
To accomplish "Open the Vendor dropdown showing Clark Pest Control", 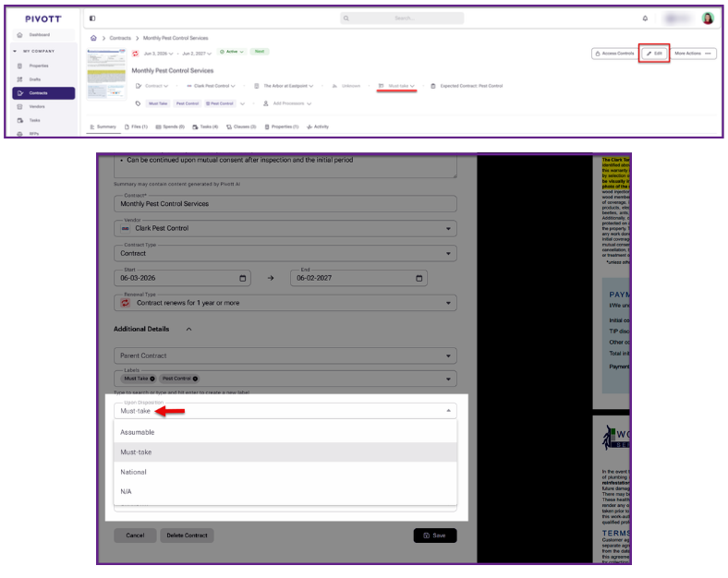I will click(285, 229).
